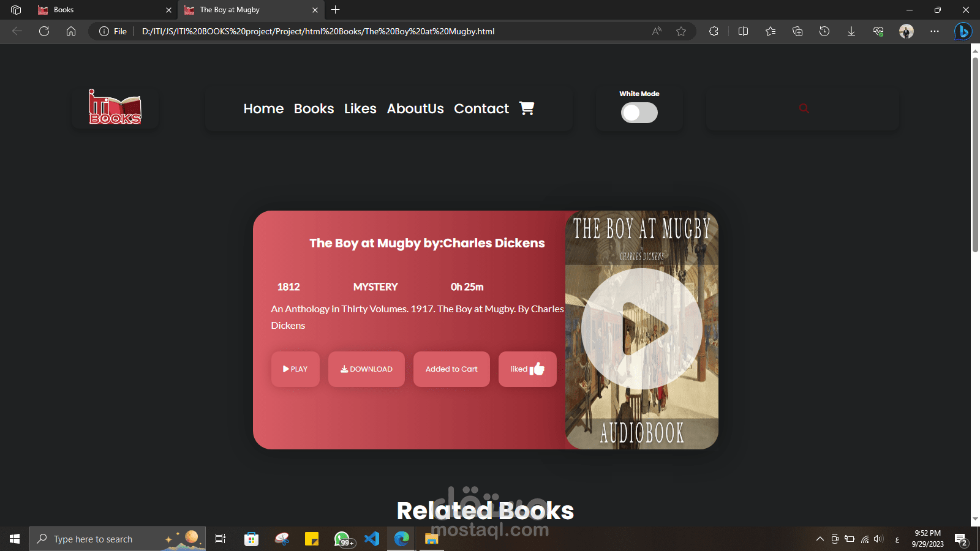Open File Explorer from the taskbar
This screenshot has width=980, height=551.
(x=432, y=539)
